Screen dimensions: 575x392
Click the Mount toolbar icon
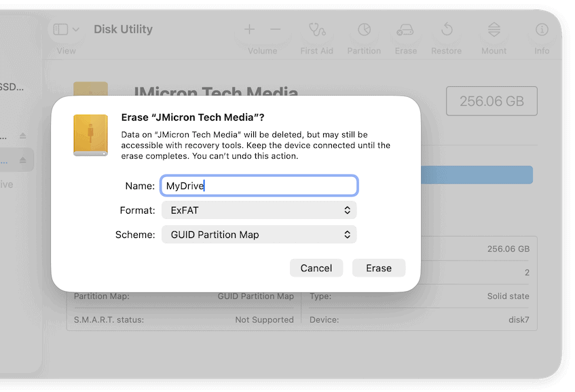point(494,29)
